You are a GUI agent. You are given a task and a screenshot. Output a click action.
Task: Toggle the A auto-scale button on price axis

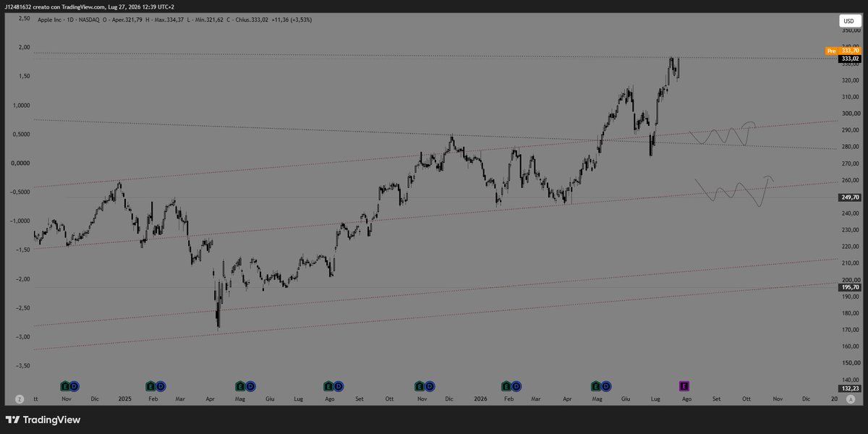pyautogui.click(x=851, y=399)
